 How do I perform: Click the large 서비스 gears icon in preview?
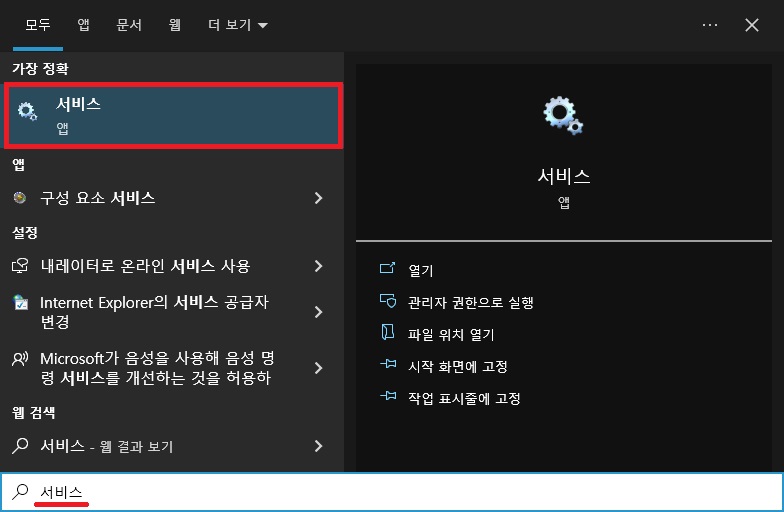click(x=564, y=116)
